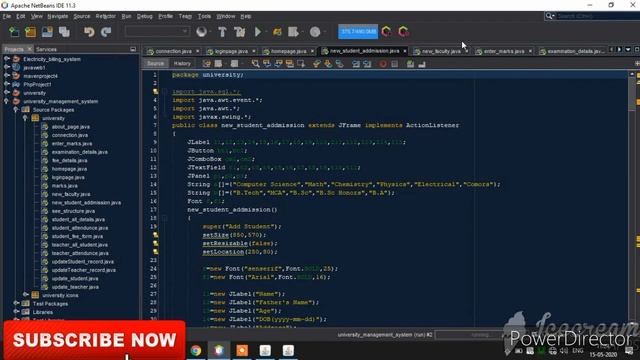
Task: Expand the university.icons package node
Action: (25, 295)
